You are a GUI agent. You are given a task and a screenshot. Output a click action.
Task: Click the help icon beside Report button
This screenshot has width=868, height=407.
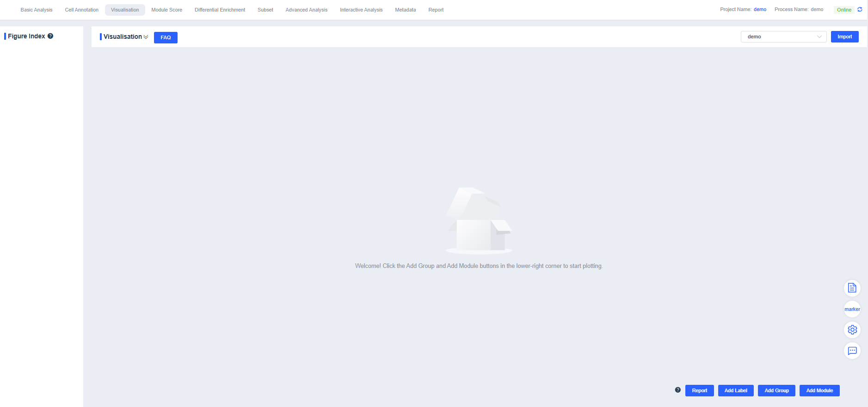(x=677, y=390)
